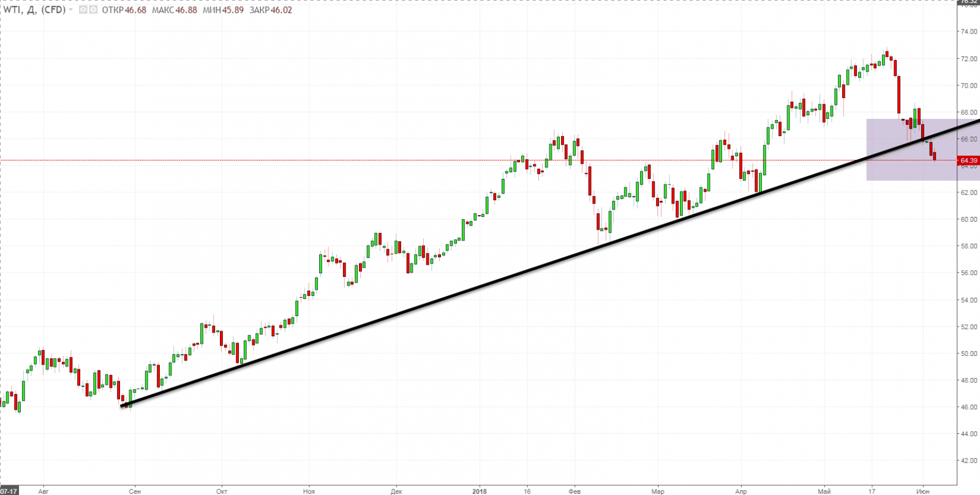Click the WTI, Д, (CFD) symbol title
980x495 pixels.
coord(34,10)
